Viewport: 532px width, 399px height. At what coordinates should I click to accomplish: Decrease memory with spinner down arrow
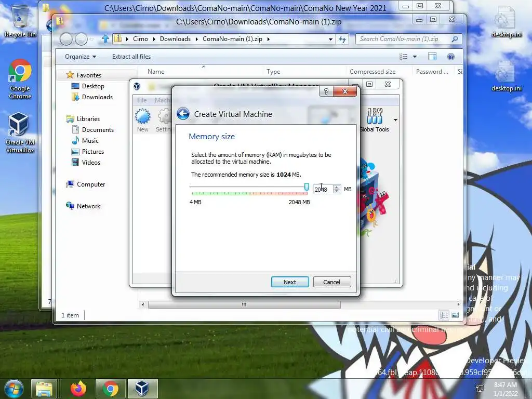337,191
